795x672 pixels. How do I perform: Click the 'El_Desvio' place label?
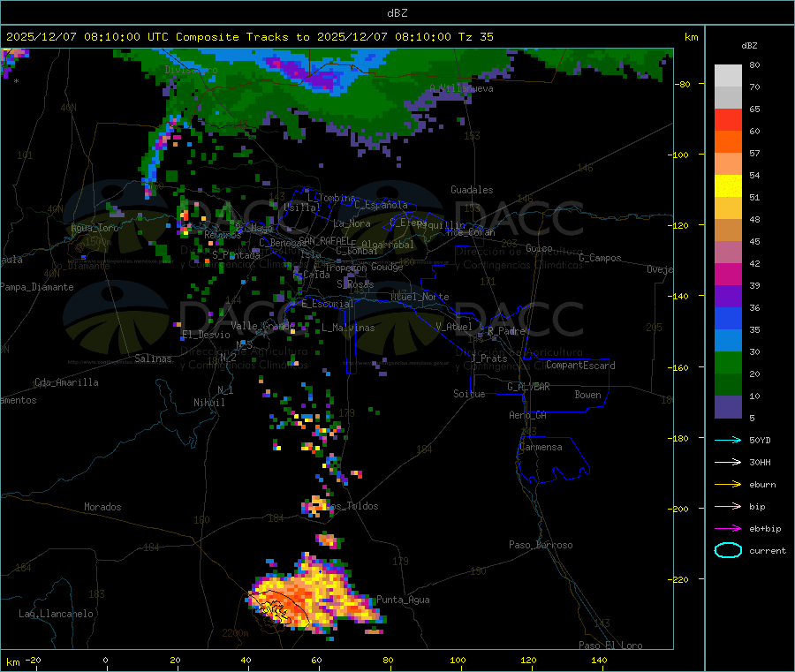point(206,335)
